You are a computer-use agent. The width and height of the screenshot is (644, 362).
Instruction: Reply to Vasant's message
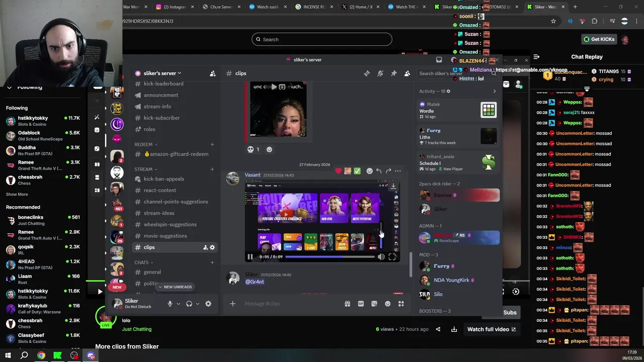[379, 171]
